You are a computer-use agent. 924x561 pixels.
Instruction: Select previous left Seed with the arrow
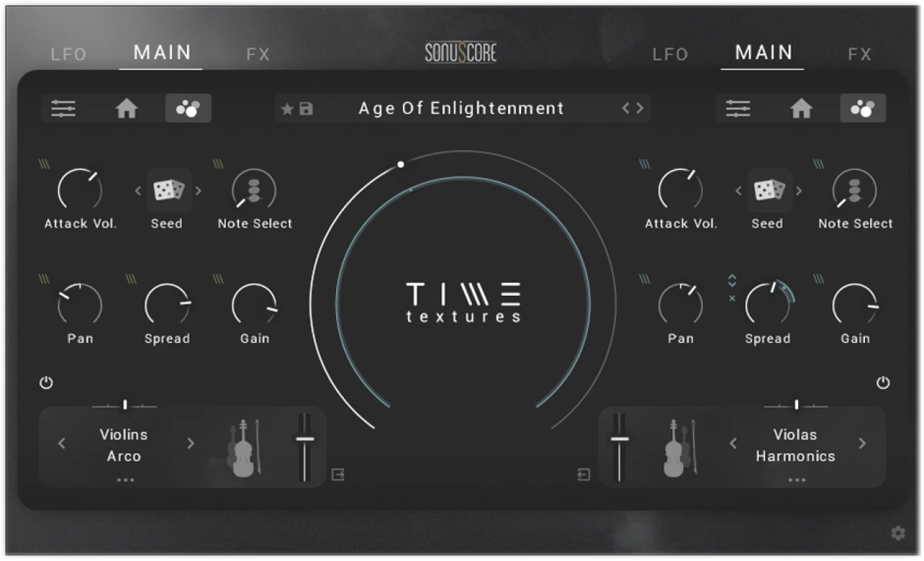click(x=138, y=191)
